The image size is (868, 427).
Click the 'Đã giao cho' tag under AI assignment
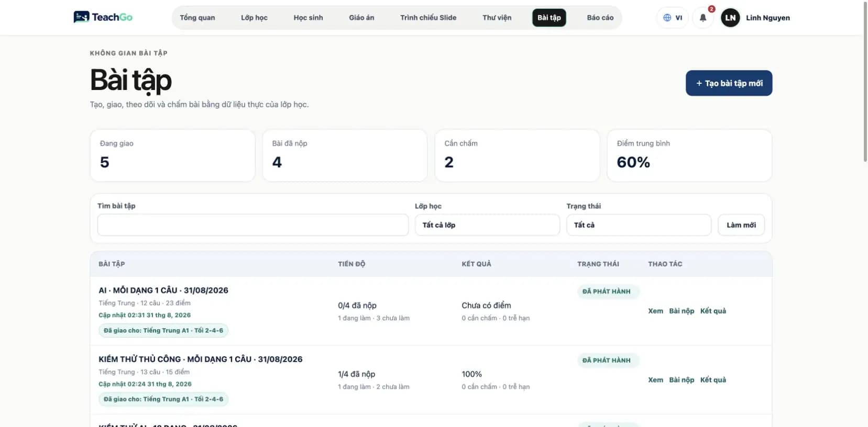click(x=163, y=330)
